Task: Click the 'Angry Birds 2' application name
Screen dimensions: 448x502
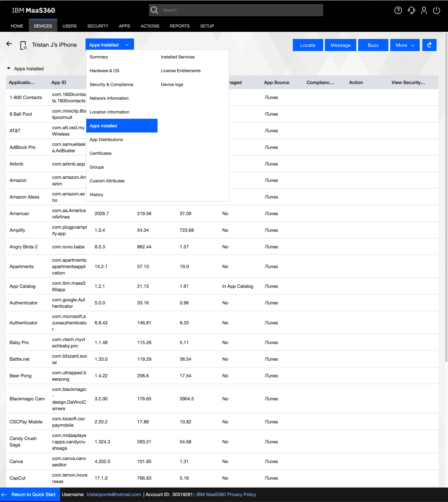Action: click(24, 247)
